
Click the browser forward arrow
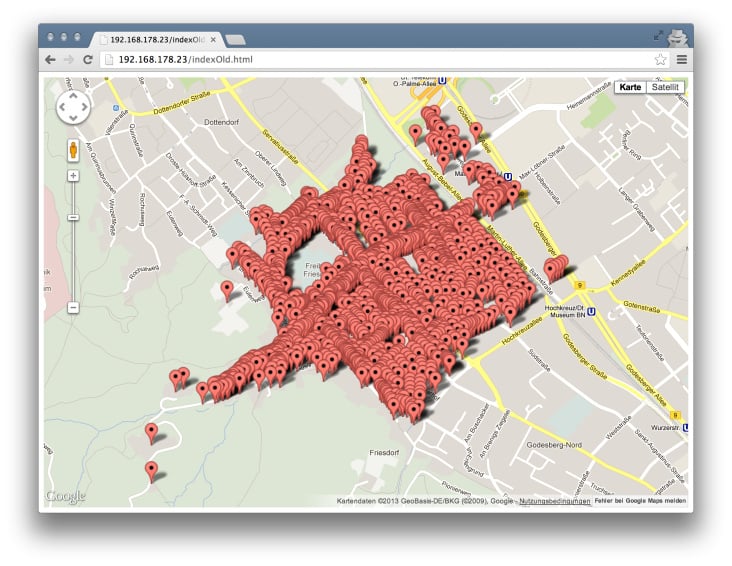click(69, 59)
